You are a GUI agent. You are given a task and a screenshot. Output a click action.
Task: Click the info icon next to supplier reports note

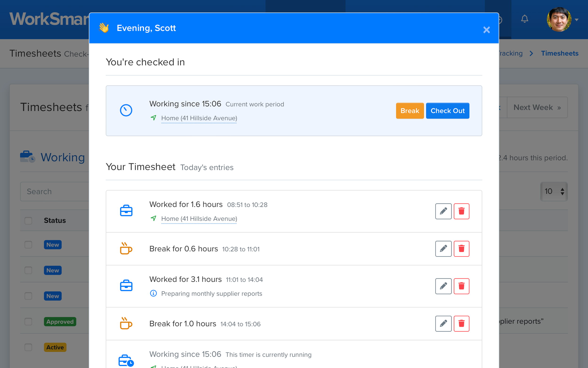coord(153,293)
